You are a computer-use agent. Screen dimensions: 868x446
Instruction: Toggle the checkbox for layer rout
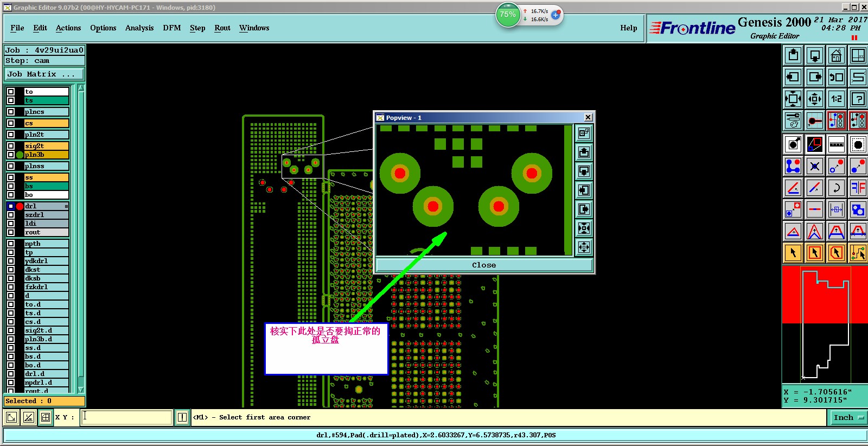(x=11, y=232)
